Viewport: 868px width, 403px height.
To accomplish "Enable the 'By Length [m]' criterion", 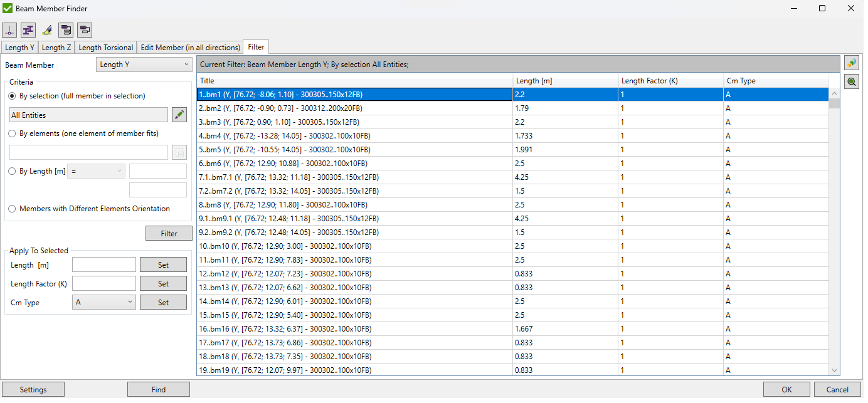I will [x=11, y=170].
